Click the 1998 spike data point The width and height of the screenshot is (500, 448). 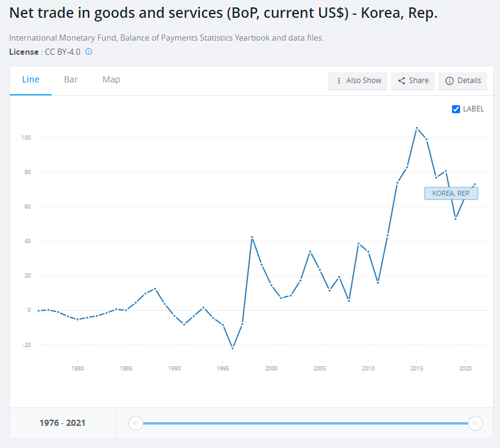click(252, 237)
